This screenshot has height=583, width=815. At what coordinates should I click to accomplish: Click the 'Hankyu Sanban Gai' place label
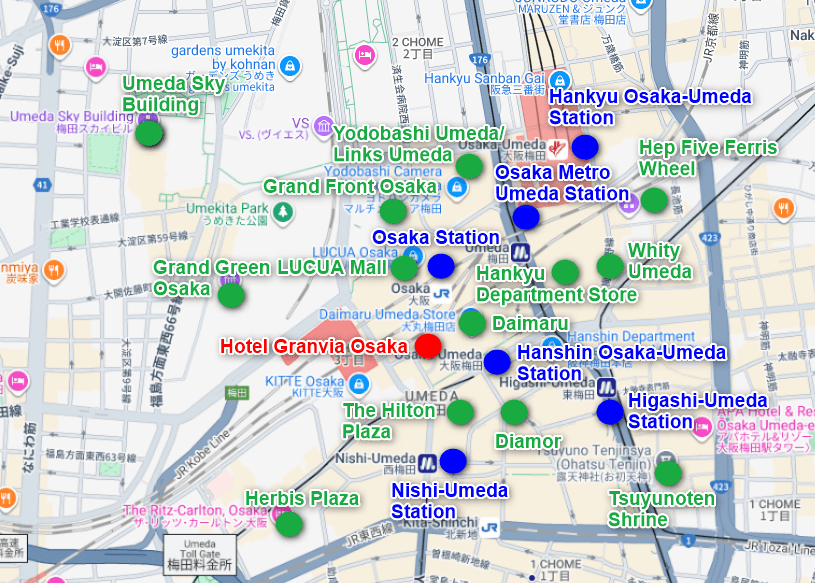pyautogui.click(x=484, y=78)
